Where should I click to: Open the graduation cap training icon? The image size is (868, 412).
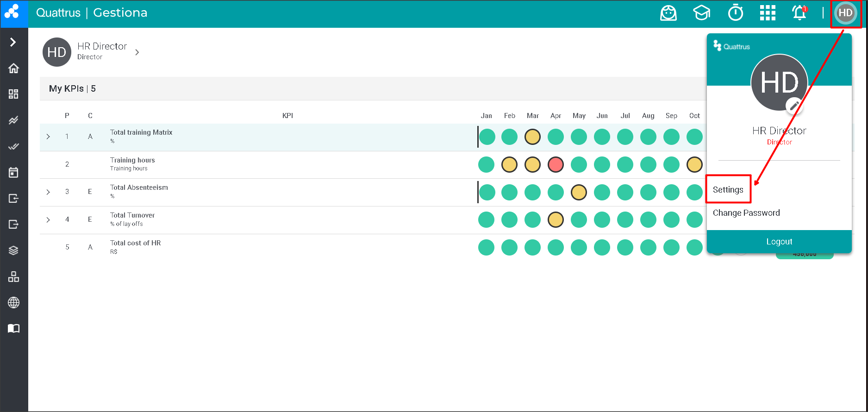click(x=701, y=13)
